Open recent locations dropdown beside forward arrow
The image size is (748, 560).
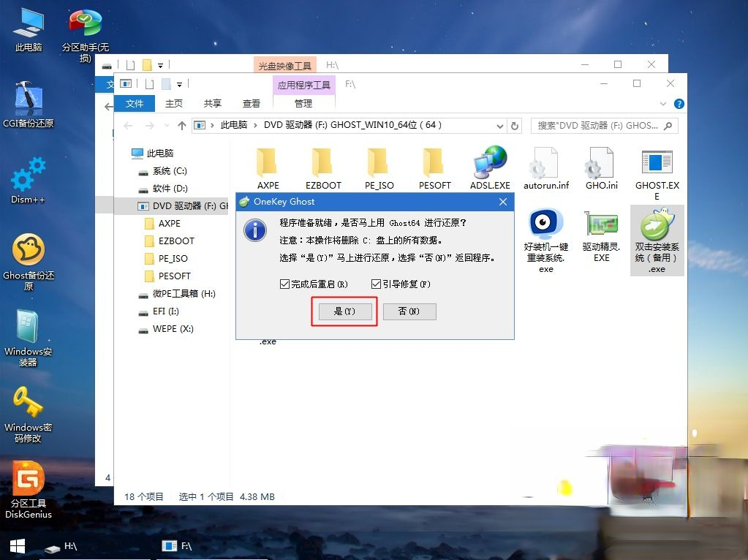click(x=167, y=126)
